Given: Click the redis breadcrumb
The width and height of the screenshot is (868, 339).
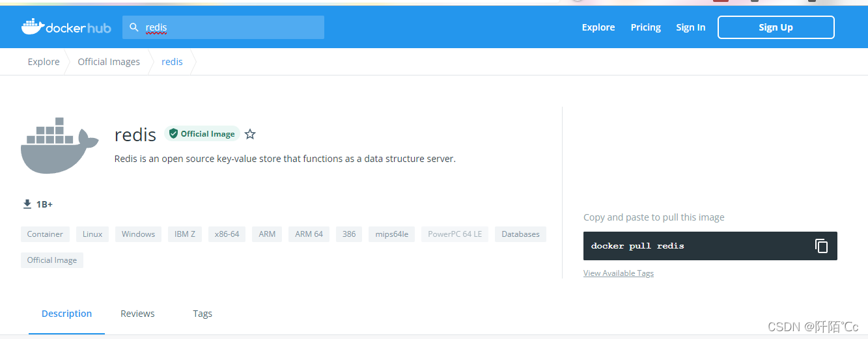Looking at the screenshot, I should coord(172,62).
